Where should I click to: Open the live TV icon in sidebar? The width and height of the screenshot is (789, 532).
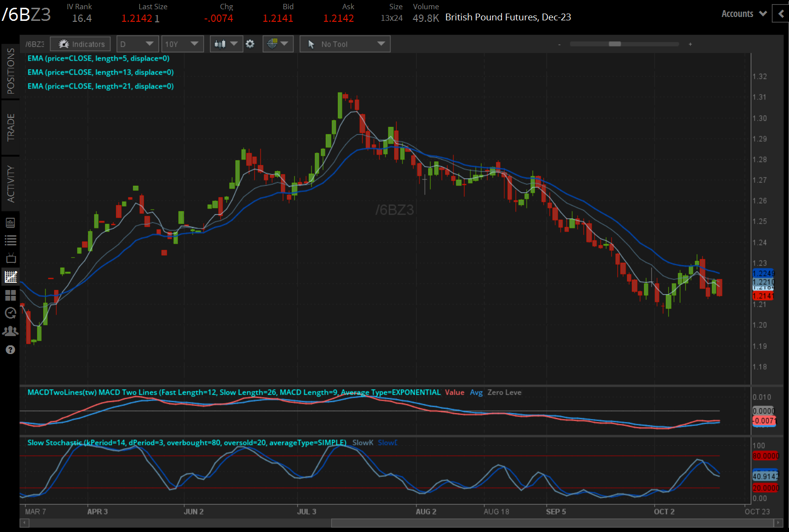pos(10,258)
